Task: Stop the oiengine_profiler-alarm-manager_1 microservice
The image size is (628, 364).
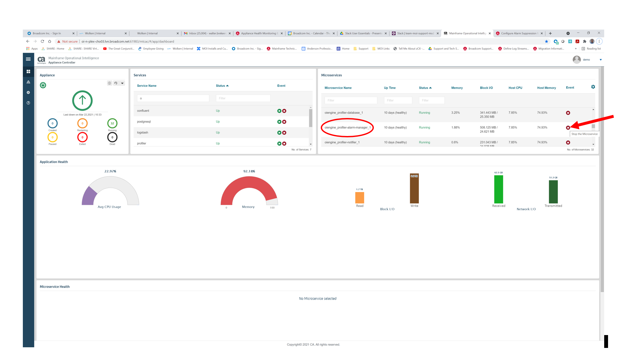Action: [568, 128]
